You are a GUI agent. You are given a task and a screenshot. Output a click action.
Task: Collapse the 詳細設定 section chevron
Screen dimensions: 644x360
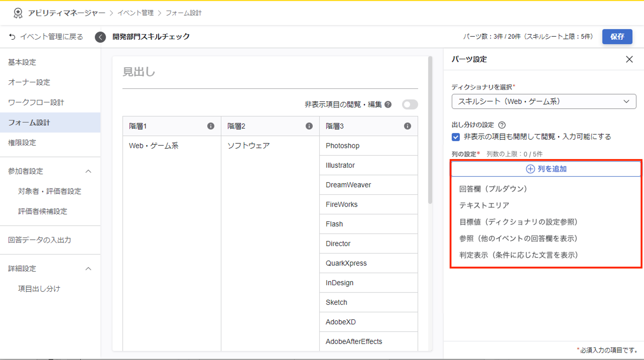pos(88,269)
